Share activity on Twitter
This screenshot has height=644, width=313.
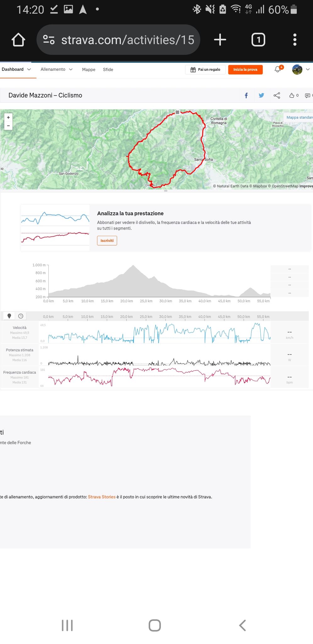point(261,95)
